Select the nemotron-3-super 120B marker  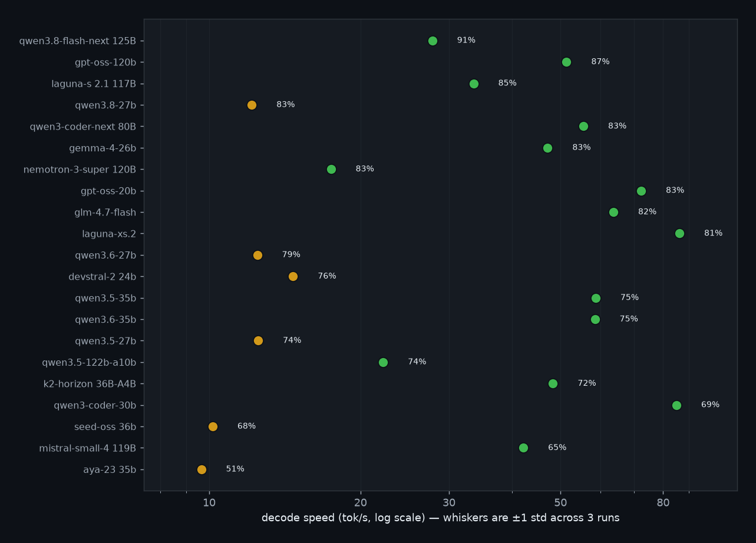(331, 169)
